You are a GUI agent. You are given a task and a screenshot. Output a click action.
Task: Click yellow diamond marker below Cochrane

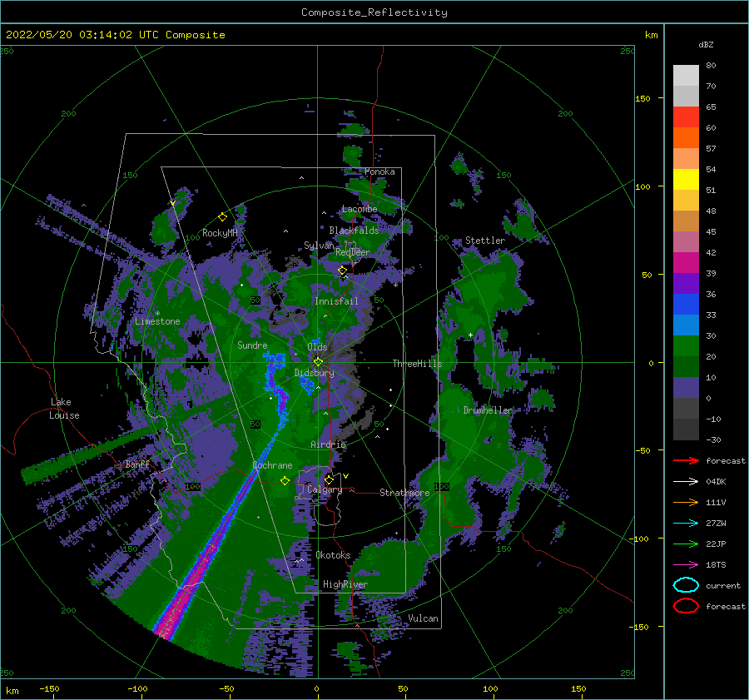click(285, 481)
